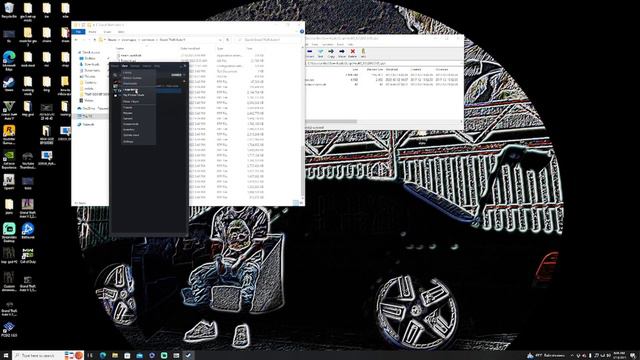Choose Screenshots in Steam View menu
640x360 pixels.
click(131, 124)
